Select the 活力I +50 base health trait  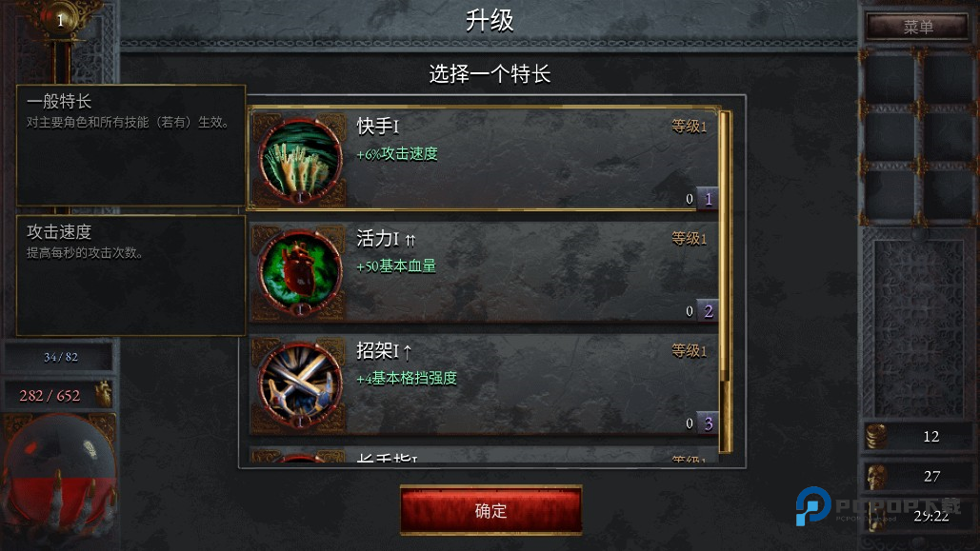[x=483, y=271]
